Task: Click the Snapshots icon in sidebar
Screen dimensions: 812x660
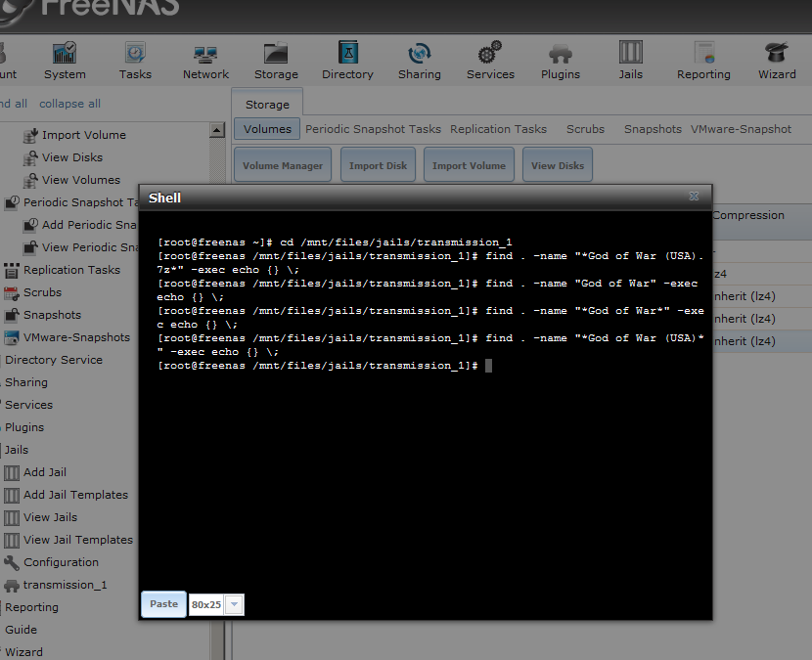Action: pos(12,315)
